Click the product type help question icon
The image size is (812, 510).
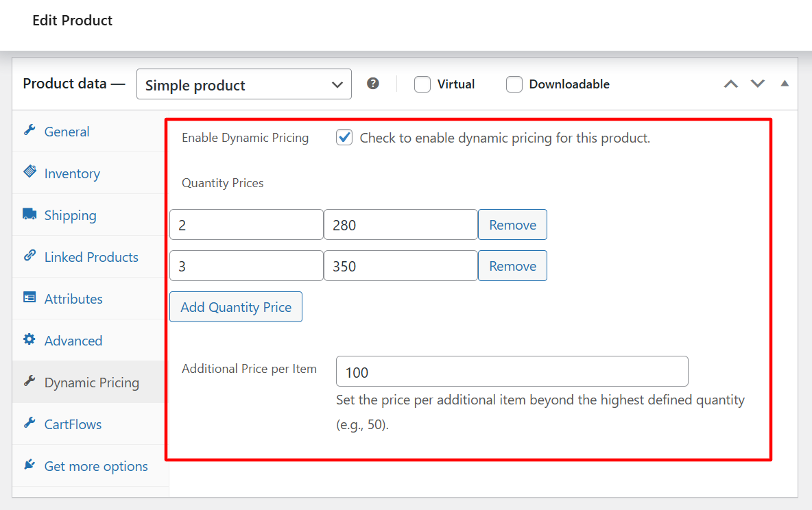tap(373, 84)
